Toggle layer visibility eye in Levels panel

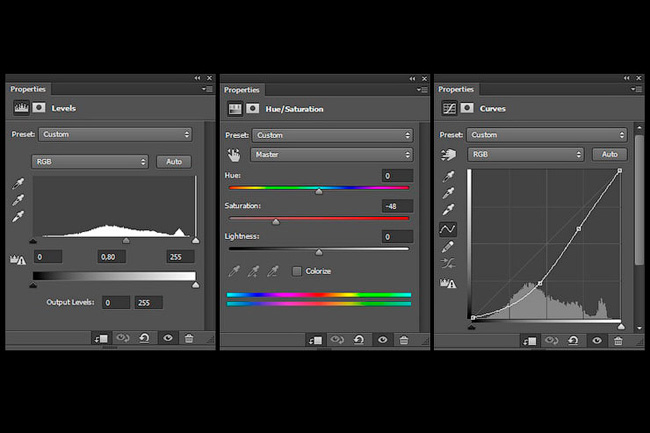pos(168,338)
